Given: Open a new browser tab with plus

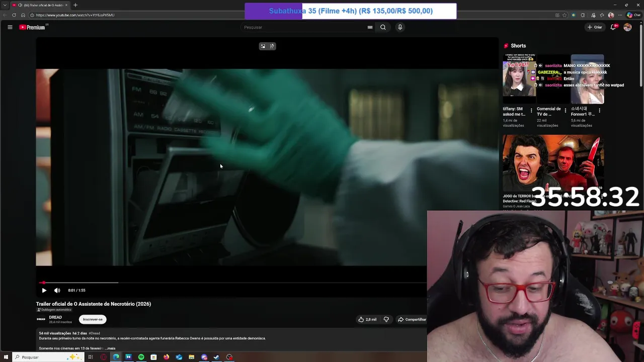Looking at the screenshot, I should (x=75, y=5).
